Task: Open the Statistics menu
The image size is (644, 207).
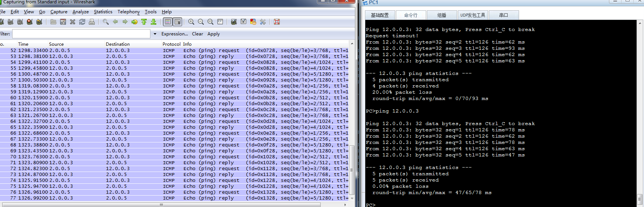Action: pos(103,12)
